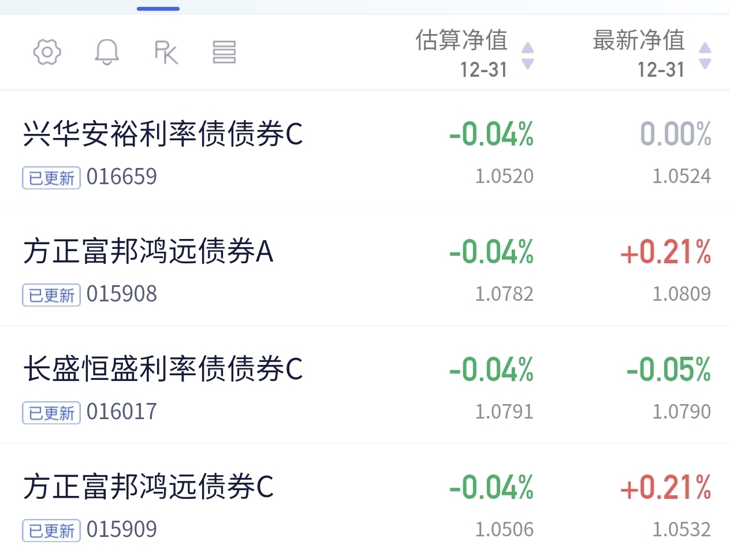The height and width of the screenshot is (560, 730).
Task: Tap the 已更新 badge next to 016017
Action: (x=51, y=413)
